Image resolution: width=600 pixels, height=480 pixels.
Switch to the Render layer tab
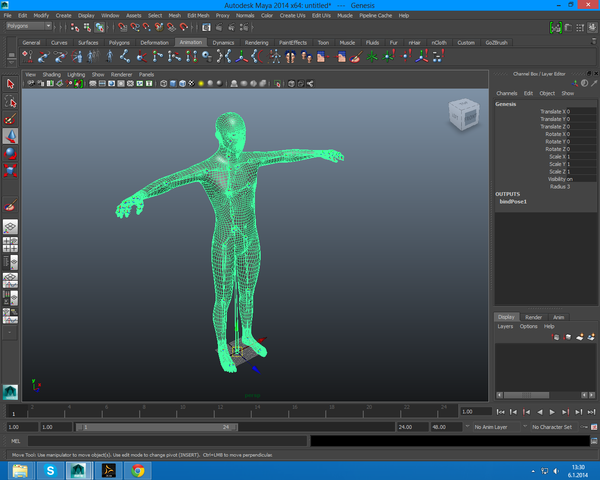pos(534,317)
